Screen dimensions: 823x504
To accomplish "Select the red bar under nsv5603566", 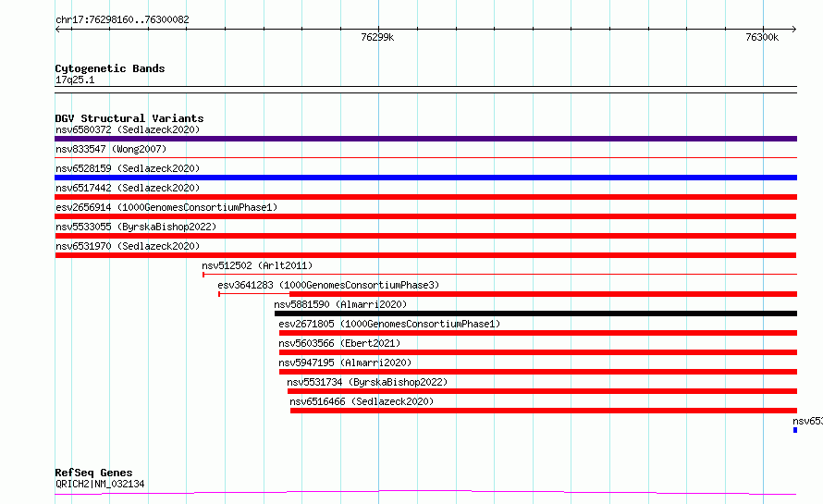I will (x=538, y=352).
